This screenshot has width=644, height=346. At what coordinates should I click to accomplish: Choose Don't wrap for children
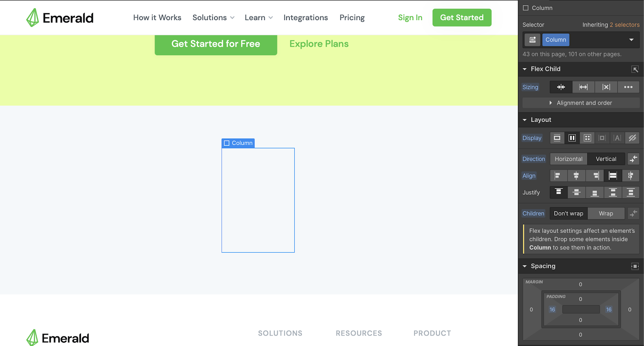pos(569,213)
